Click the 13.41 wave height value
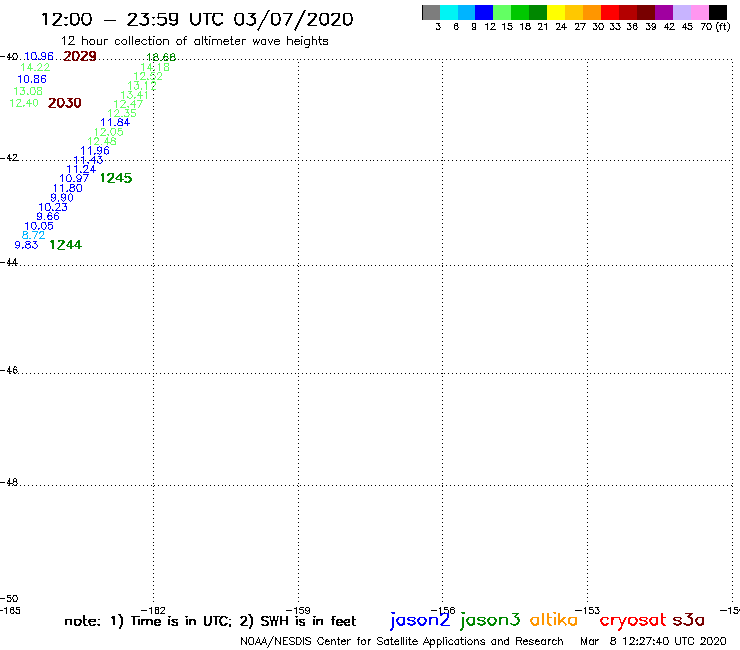 pyautogui.click(x=135, y=95)
